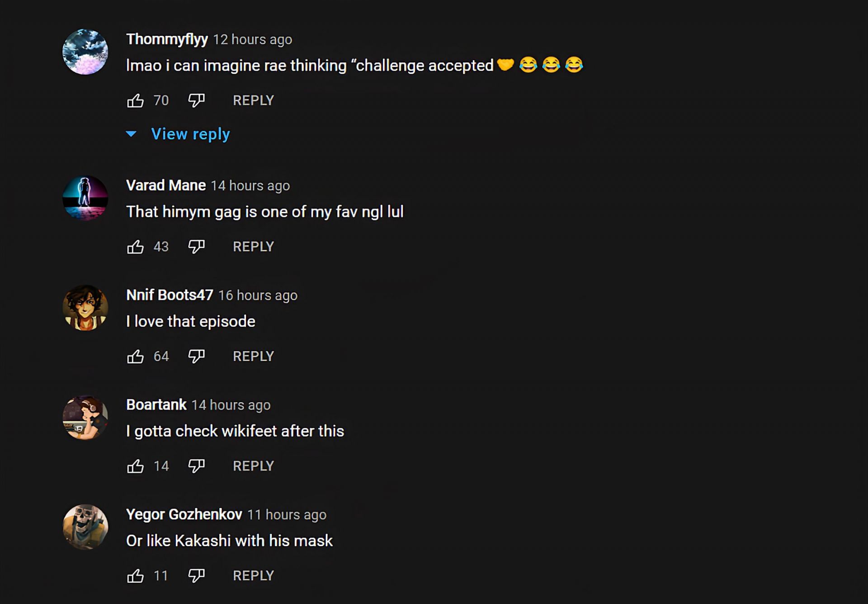Like Varad Mane's himym comment
Viewport: 868px width, 604px height.
point(135,247)
